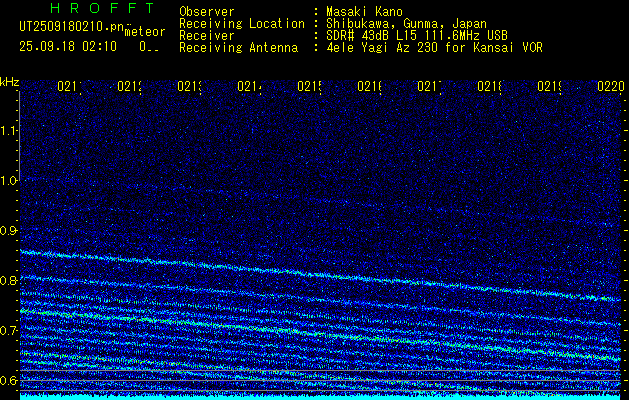The height and width of the screenshot is (400, 629).
Task: Select receiver value 'SDR# 43dB L15 111.6MHz USB'
Action: click(x=417, y=36)
